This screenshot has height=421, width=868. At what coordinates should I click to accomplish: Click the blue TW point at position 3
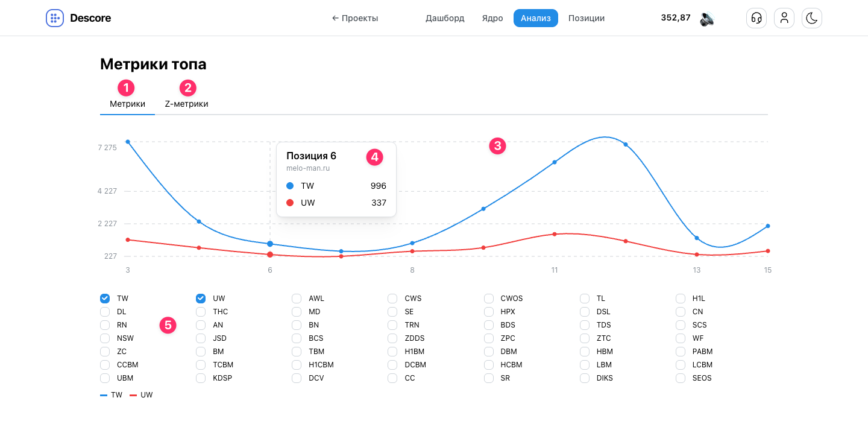click(x=128, y=142)
